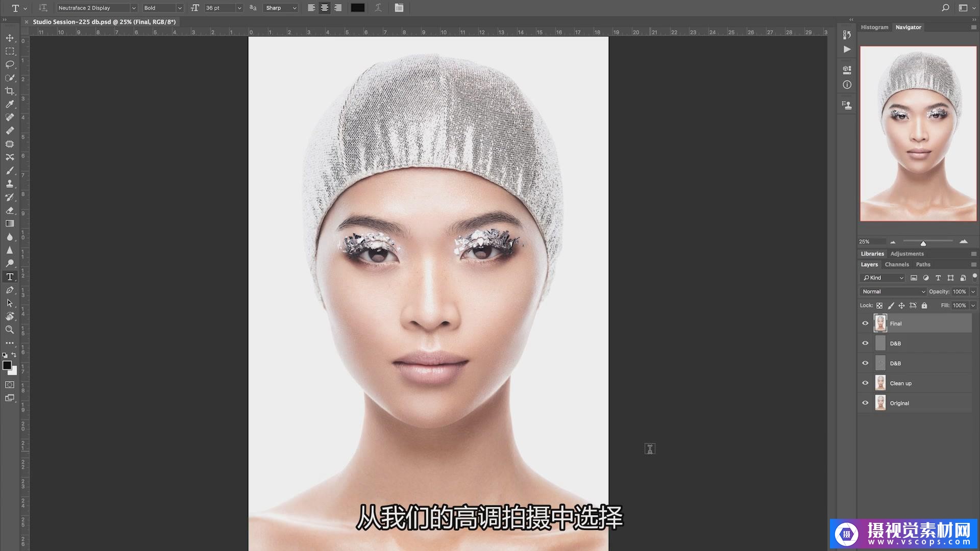Image resolution: width=980 pixels, height=551 pixels.
Task: Select the Eyedropper tool
Action: [10, 104]
